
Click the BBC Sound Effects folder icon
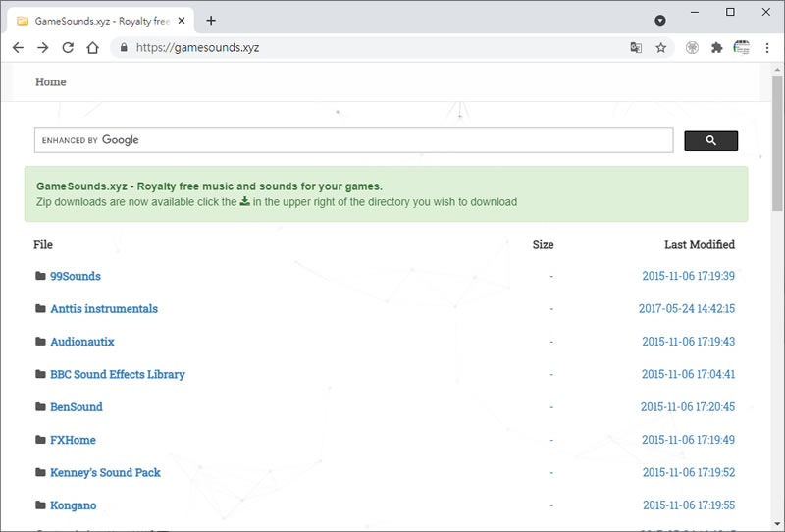click(x=40, y=374)
